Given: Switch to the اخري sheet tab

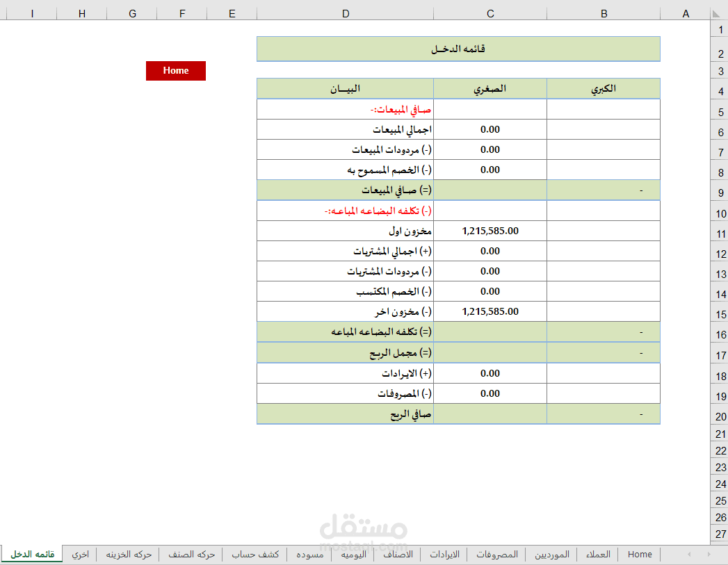Looking at the screenshot, I should (x=81, y=555).
